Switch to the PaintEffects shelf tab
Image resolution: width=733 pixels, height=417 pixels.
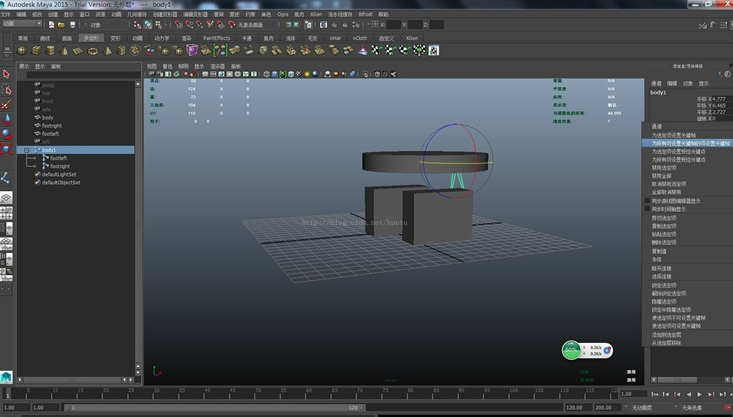coord(216,38)
